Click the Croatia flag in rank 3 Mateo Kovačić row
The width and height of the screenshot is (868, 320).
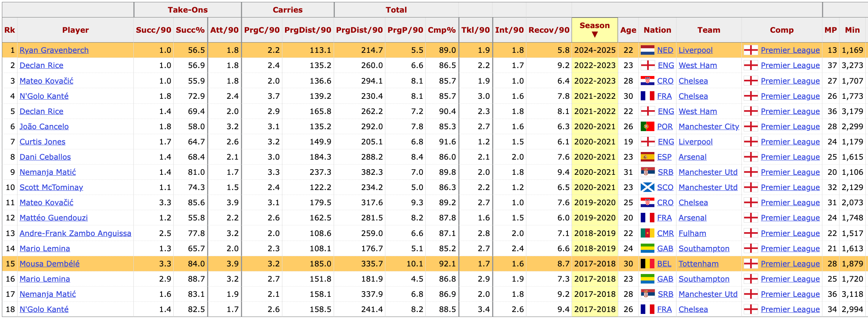647,81
